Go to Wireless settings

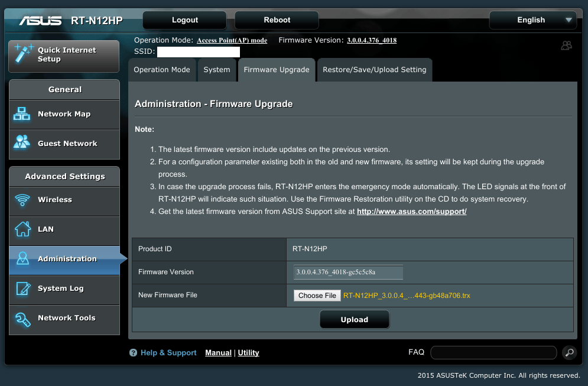pos(64,201)
